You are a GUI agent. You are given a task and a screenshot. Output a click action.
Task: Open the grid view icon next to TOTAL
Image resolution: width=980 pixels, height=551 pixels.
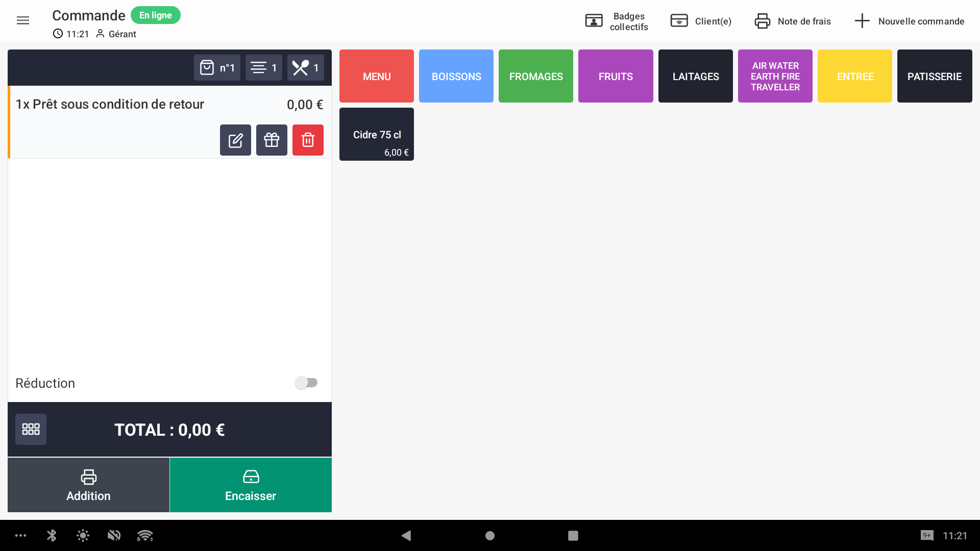click(31, 429)
